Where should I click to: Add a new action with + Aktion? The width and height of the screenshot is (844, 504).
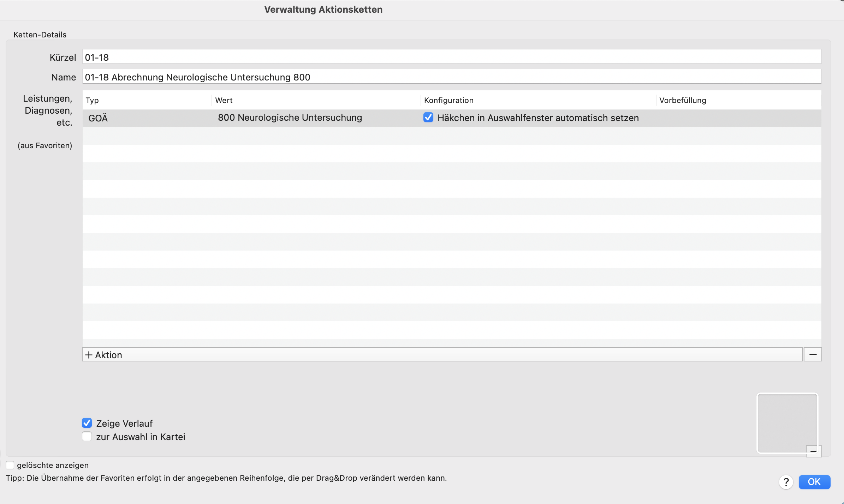[x=442, y=354]
